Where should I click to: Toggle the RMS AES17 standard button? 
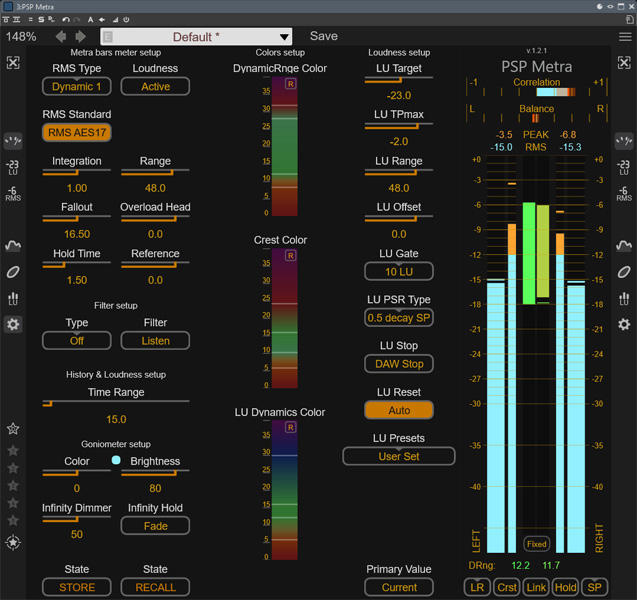click(77, 132)
